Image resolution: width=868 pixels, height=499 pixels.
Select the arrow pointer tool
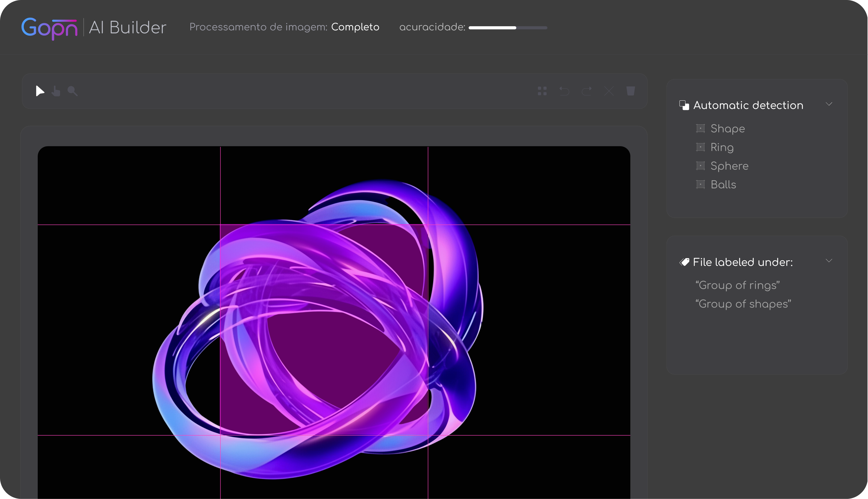(x=40, y=91)
